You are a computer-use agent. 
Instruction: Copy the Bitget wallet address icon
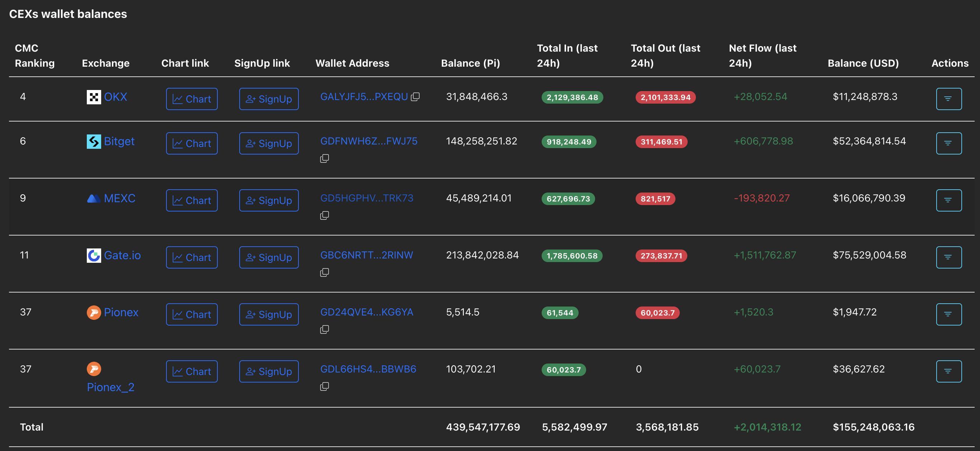[325, 158]
